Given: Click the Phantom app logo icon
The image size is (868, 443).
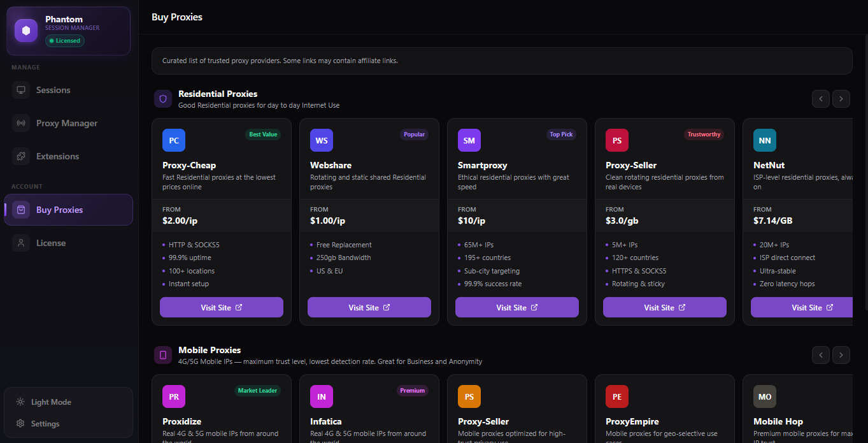Looking at the screenshot, I should point(26,30).
